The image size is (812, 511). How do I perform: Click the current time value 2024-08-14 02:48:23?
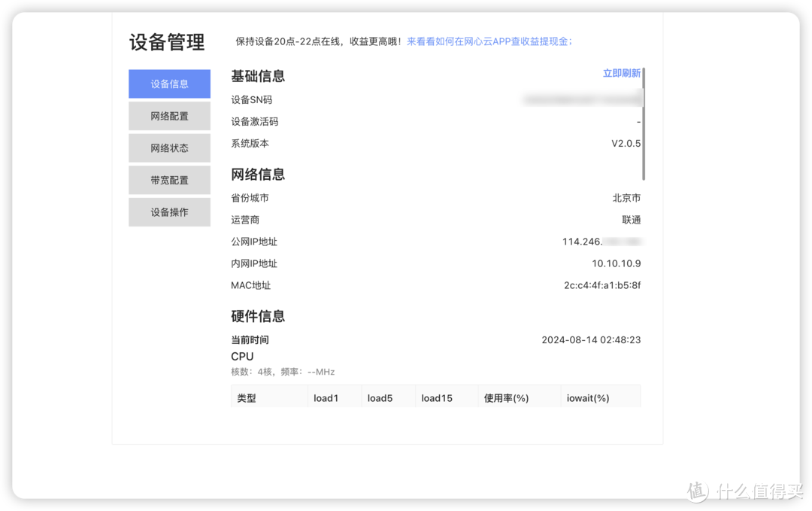click(591, 339)
